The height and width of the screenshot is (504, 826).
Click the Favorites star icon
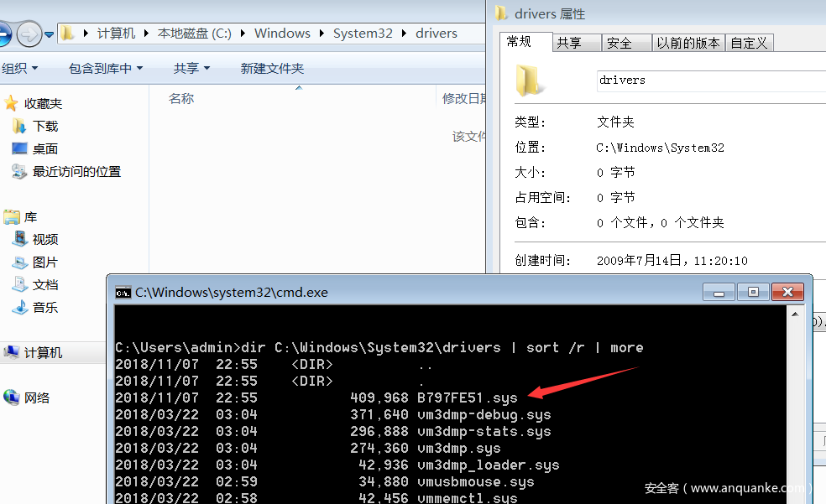point(11,103)
